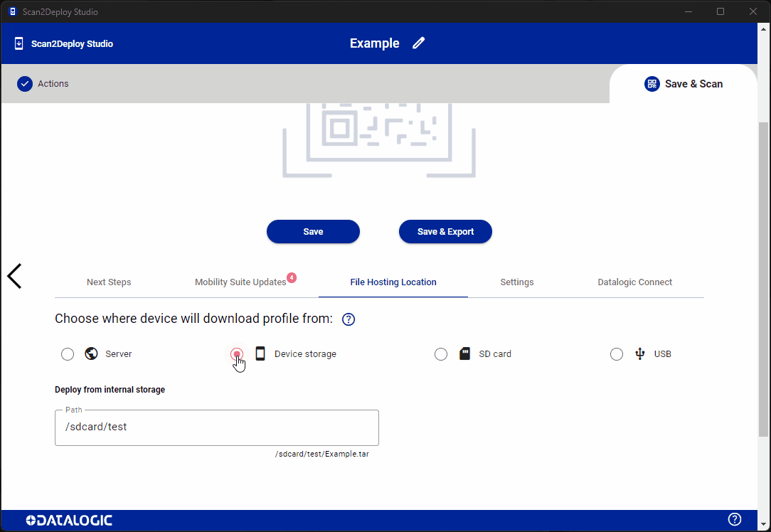This screenshot has width=771, height=532.
Task: Click the QR code placeholder image
Action: point(378,140)
